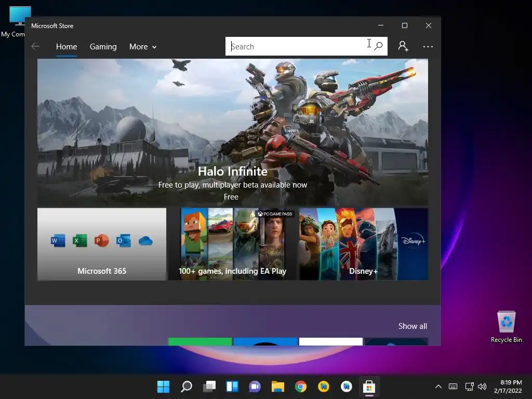Image resolution: width=532 pixels, height=399 pixels.
Task: Maximize the Microsoft Store window
Action: coord(404,25)
